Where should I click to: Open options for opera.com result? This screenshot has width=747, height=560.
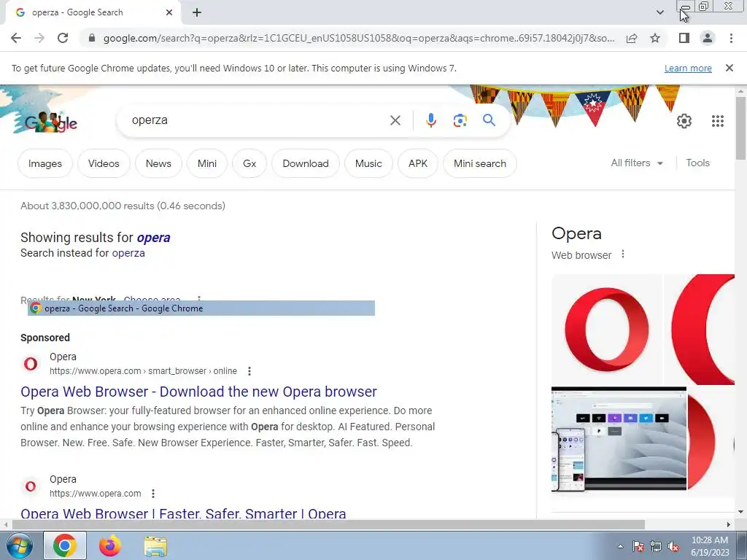(153, 494)
